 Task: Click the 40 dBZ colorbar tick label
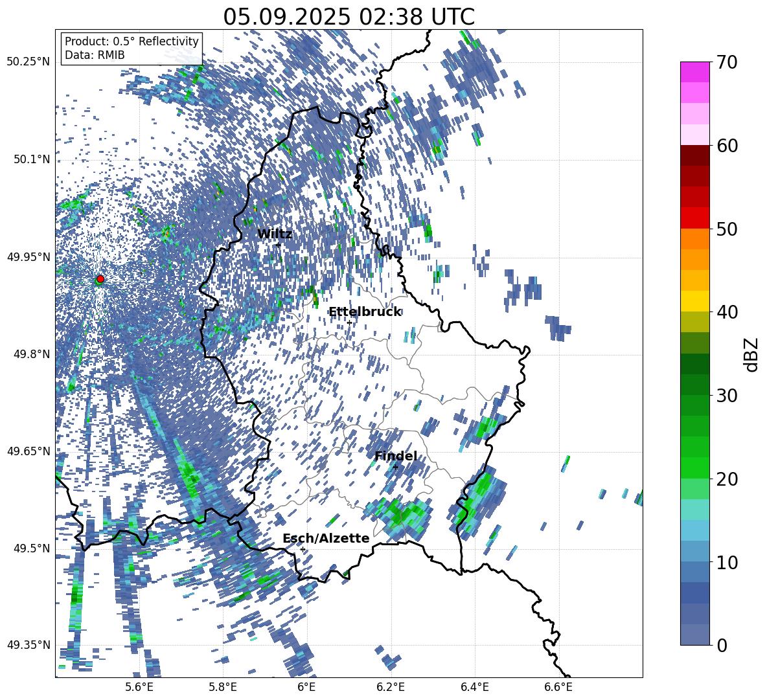tap(727, 312)
